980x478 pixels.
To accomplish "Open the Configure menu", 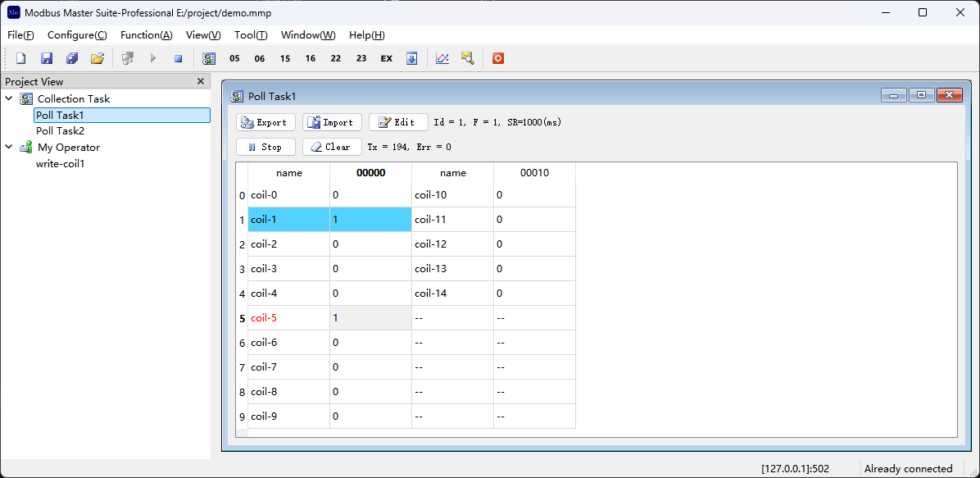I will click(x=77, y=35).
